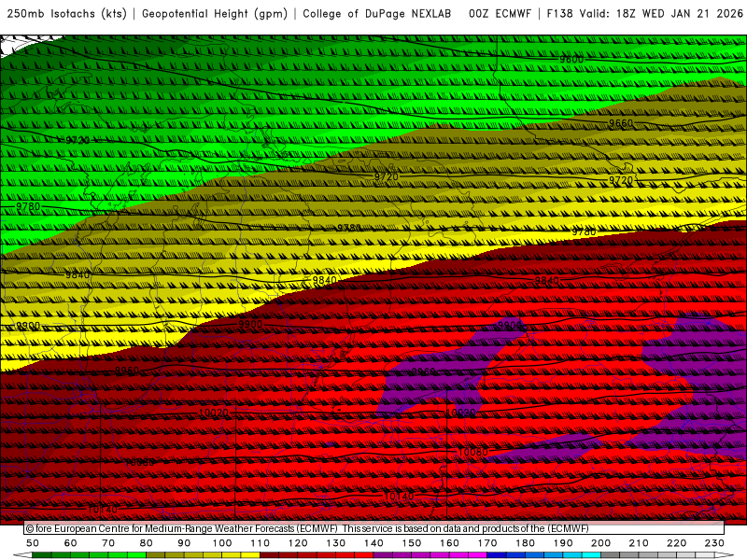747x560 pixels.
Task: Click the 'Geopotential Height (gpm)' title text
Action: 215,14
